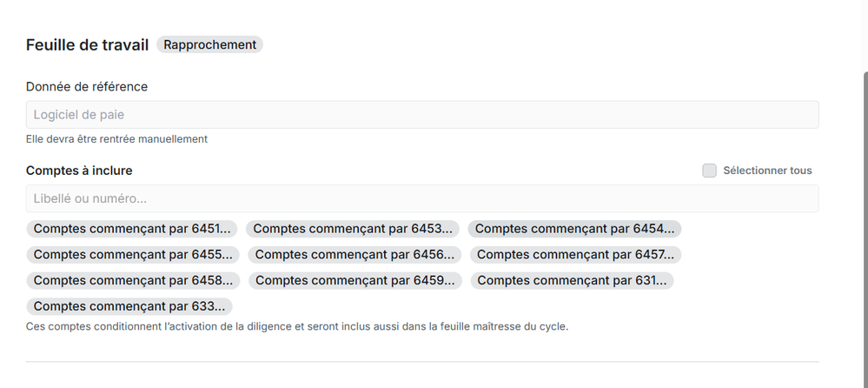The image size is (868, 388).
Task: Select the Comptes commençant par 6457 chip
Action: click(576, 255)
